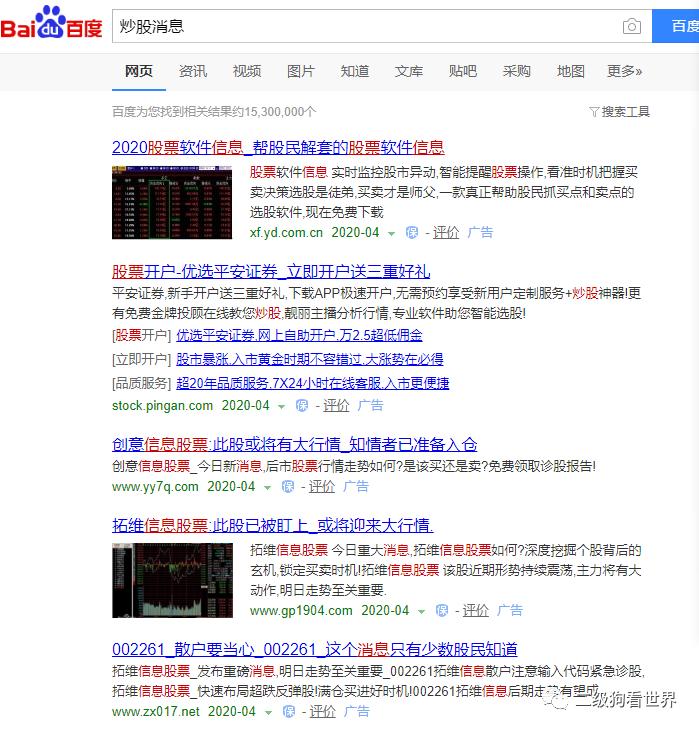The image size is (699, 730).
Task: Open sublink 优选平安证券,网上自助开户,万2.5超低佣金
Action: (x=299, y=335)
